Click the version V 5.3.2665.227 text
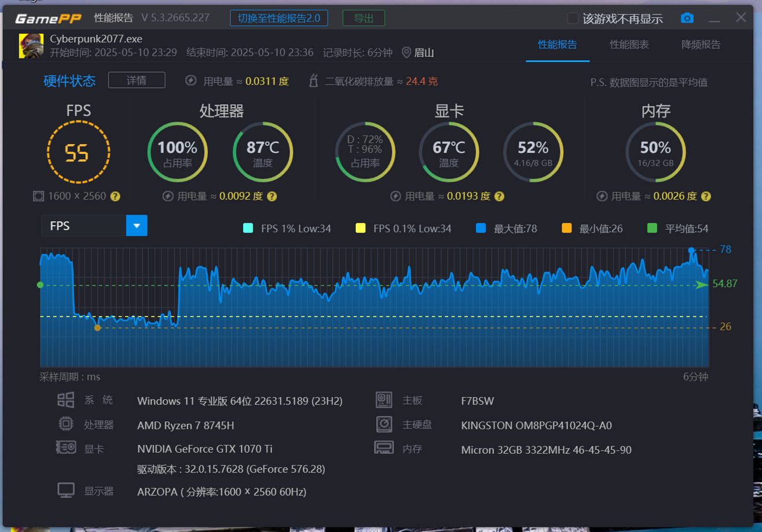This screenshot has height=532, width=762. 175,18
